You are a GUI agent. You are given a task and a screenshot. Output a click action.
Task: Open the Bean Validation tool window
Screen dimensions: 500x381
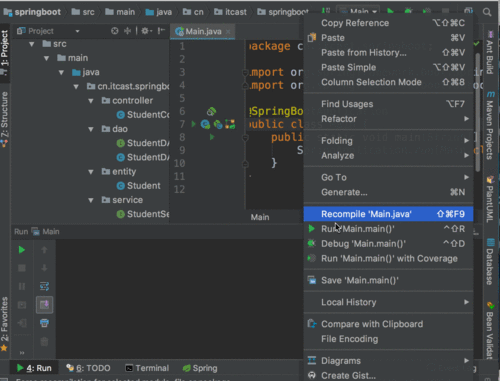pyautogui.click(x=490, y=331)
